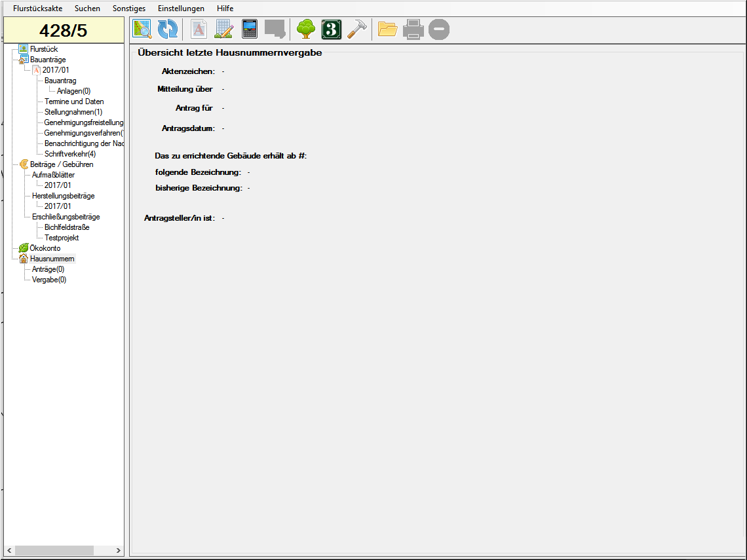The height and width of the screenshot is (560, 747).
Task: Select Ökokonto tree node
Action: (45, 248)
